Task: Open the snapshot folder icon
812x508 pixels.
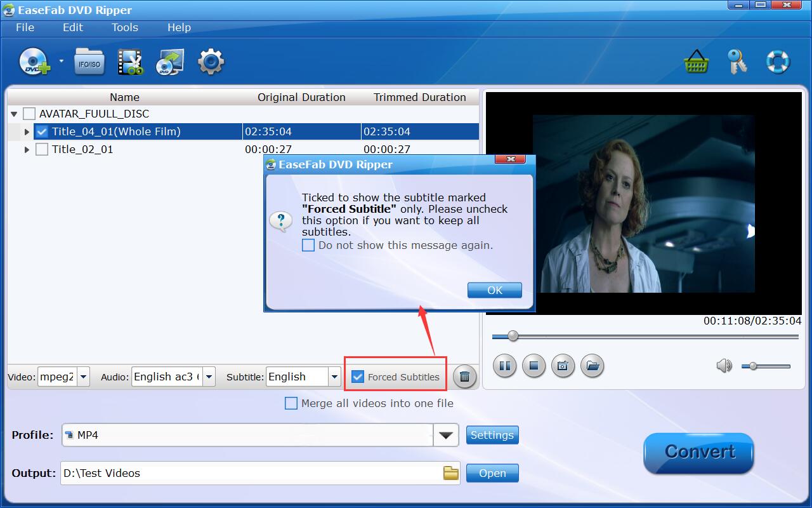Action: pos(592,366)
